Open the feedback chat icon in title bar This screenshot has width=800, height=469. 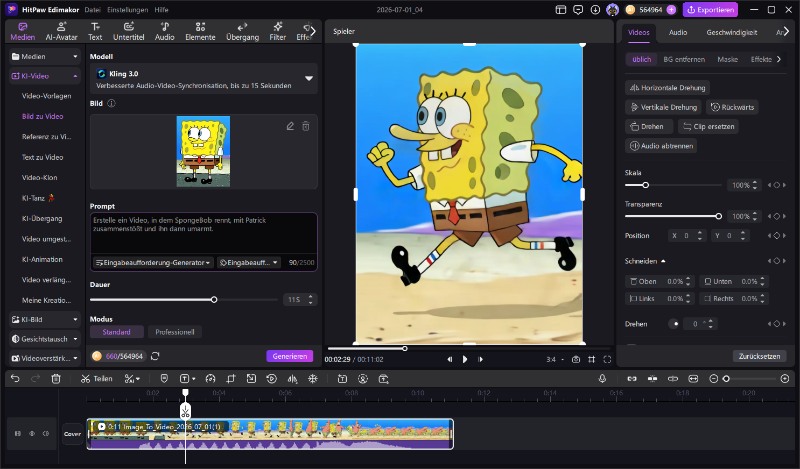coord(578,10)
